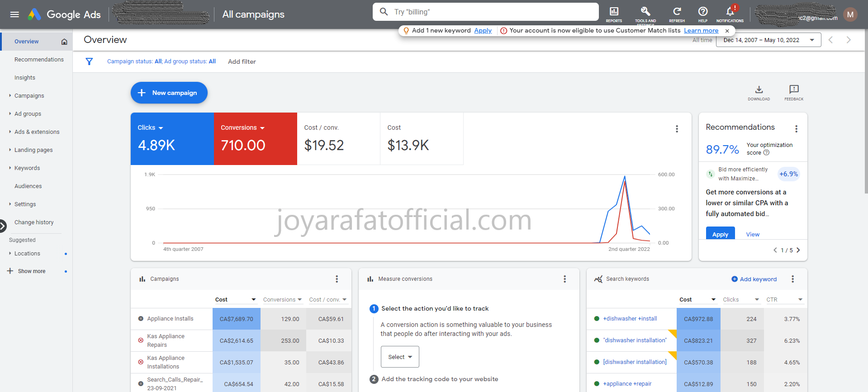
Task: Open Campaigns card three-dot menu
Action: (337, 279)
